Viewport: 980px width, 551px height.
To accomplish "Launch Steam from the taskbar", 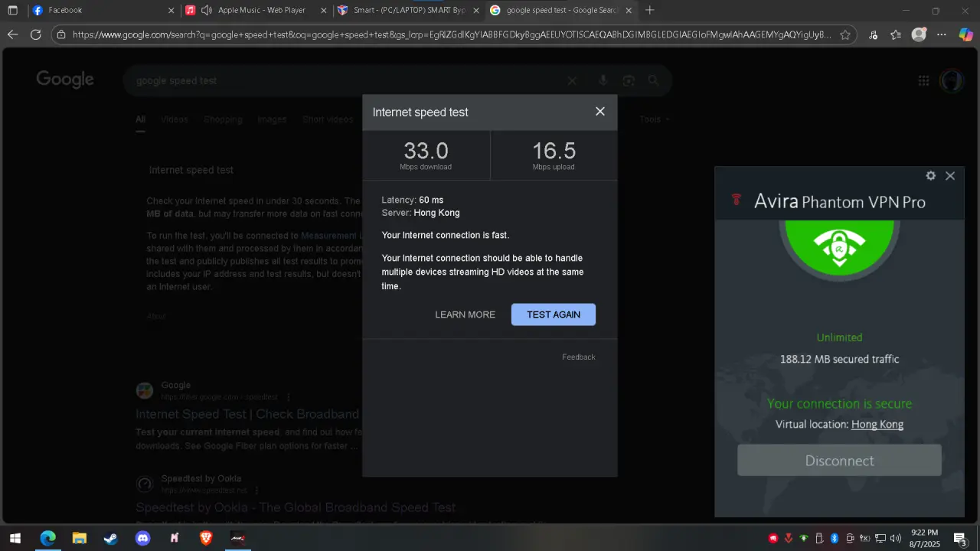I will tap(111, 538).
